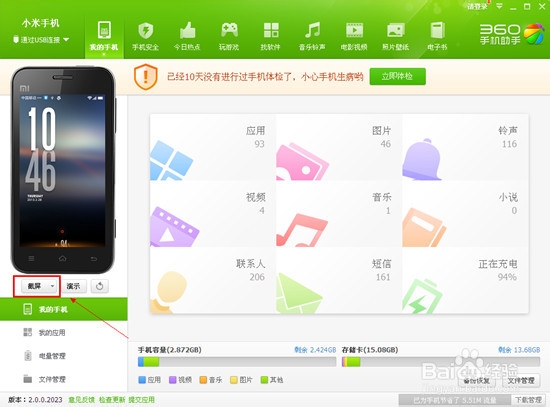Image resolution: width=550 pixels, height=407 pixels.
Task: Click the 手机容量 storage usage bar
Action: [x=237, y=362]
